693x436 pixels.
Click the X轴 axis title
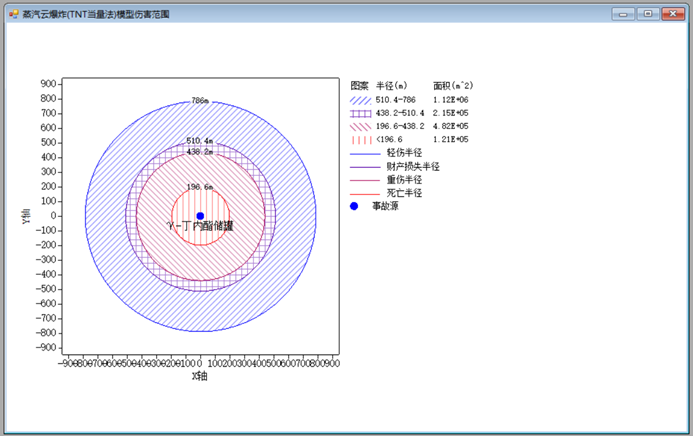(x=200, y=376)
